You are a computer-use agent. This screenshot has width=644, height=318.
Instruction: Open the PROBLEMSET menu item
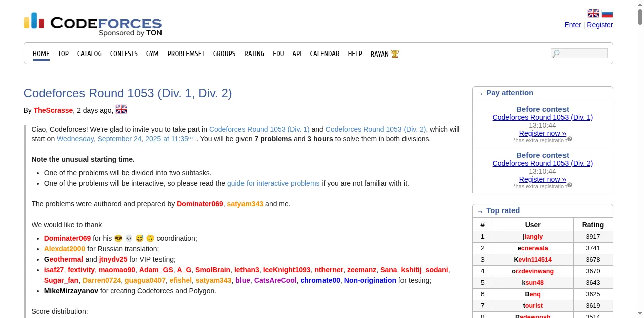point(186,54)
